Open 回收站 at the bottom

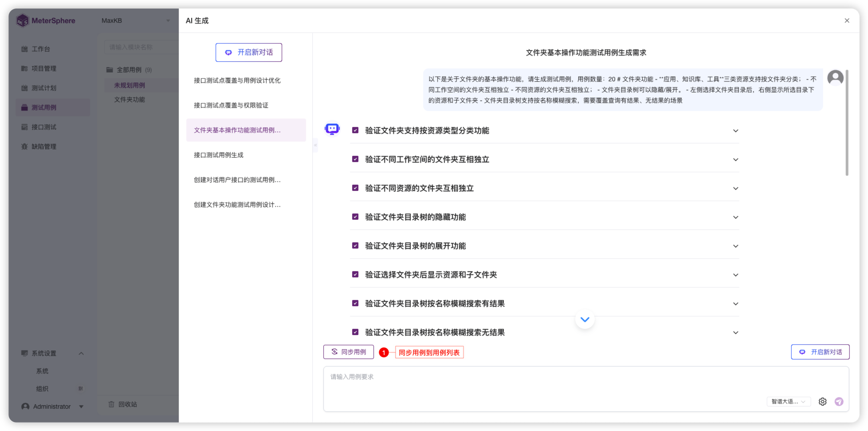[127, 404]
